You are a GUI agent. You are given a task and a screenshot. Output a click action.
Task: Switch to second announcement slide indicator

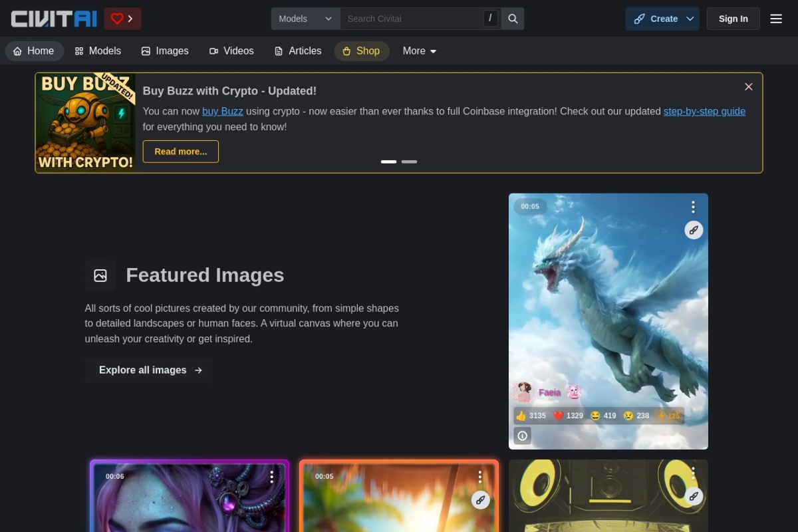(x=409, y=162)
